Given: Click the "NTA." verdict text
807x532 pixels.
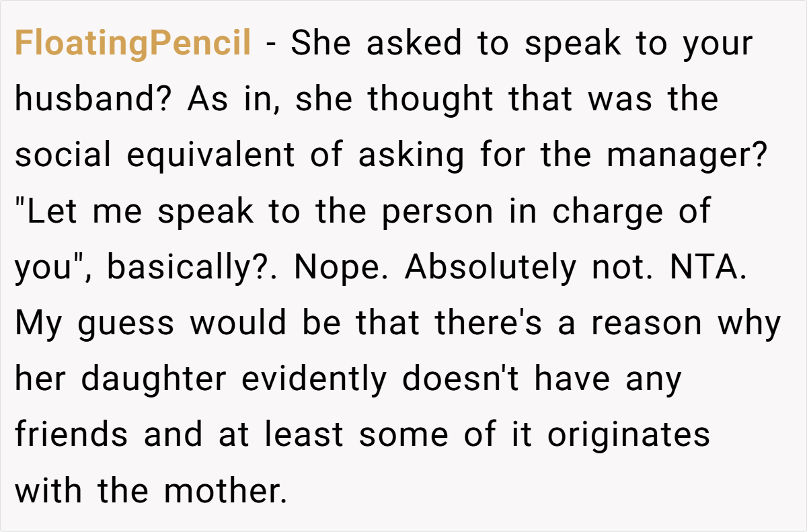Looking at the screenshot, I should (x=708, y=268).
